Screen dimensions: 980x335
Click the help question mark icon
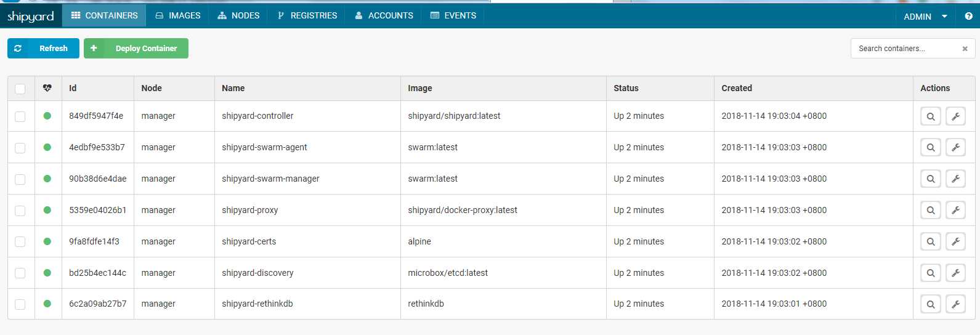coord(968,16)
